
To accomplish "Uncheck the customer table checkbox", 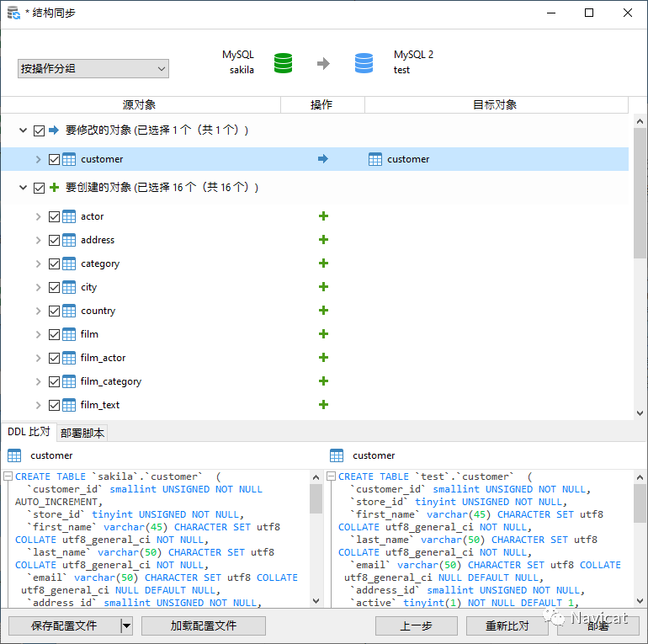I will [x=54, y=160].
